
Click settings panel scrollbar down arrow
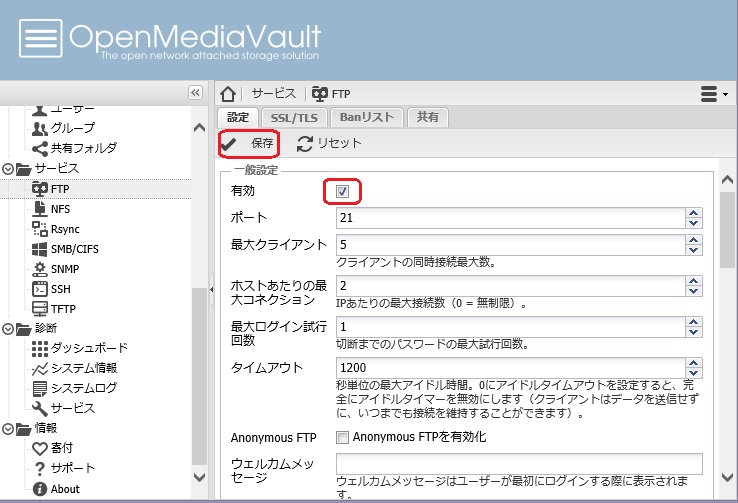tap(728, 477)
